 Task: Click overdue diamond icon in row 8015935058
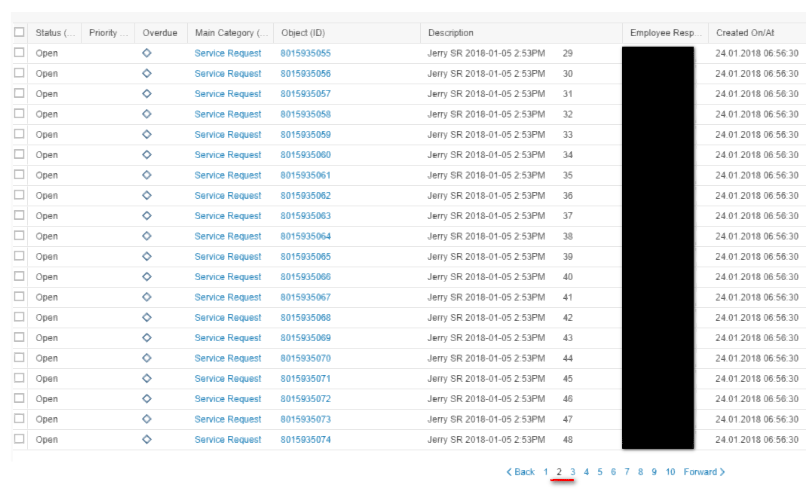[147, 114]
